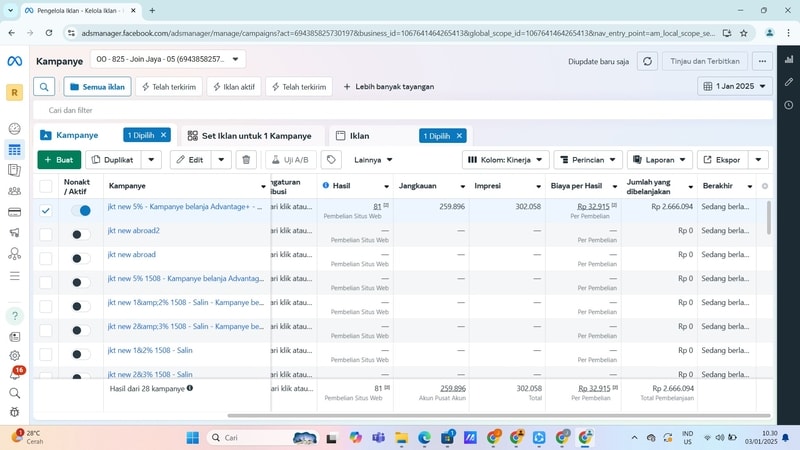The width and height of the screenshot is (800, 450).
Task: Turn off the jkt new 5% Advantage+ campaign toggle
Action: [81, 210]
